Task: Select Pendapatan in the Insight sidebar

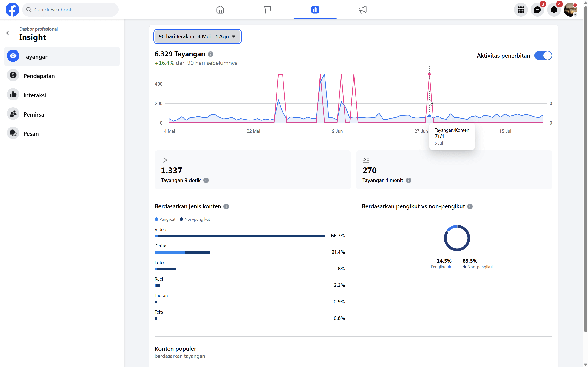Action: (39, 76)
